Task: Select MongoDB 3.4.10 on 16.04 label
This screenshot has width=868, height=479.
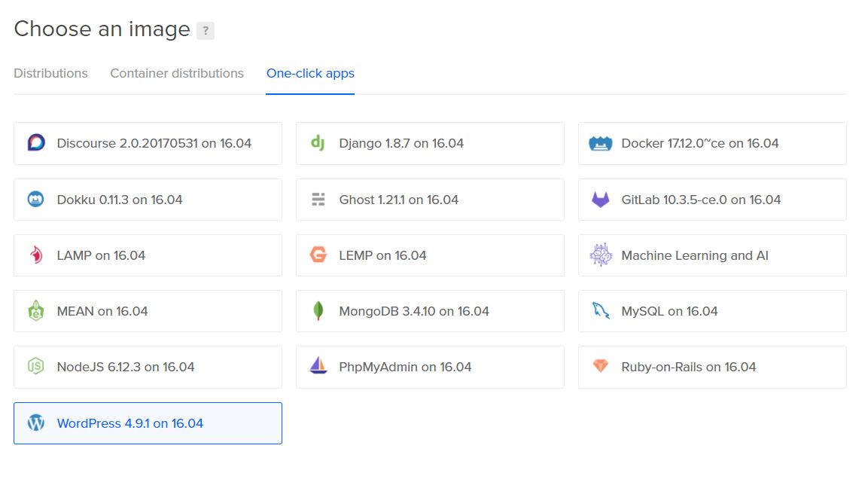Action: point(414,311)
